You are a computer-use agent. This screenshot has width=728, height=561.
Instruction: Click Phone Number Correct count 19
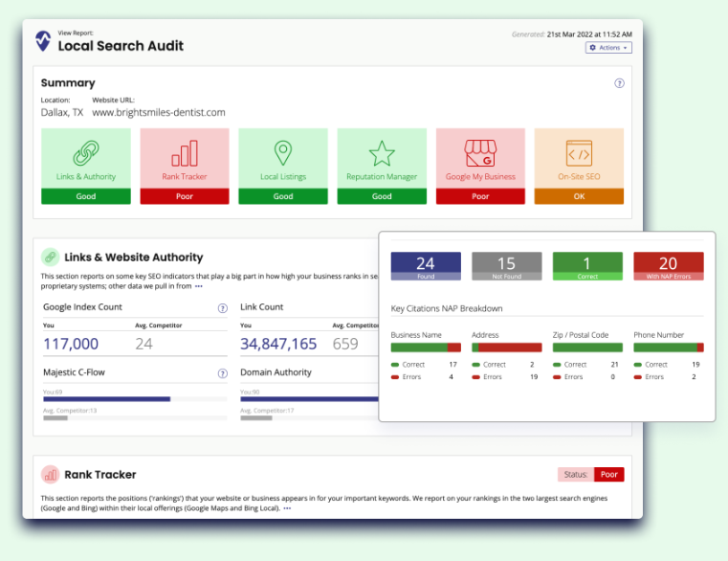(695, 365)
